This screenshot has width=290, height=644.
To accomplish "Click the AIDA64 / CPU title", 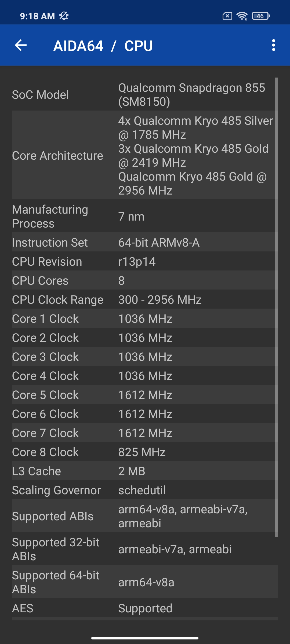I will click(103, 46).
